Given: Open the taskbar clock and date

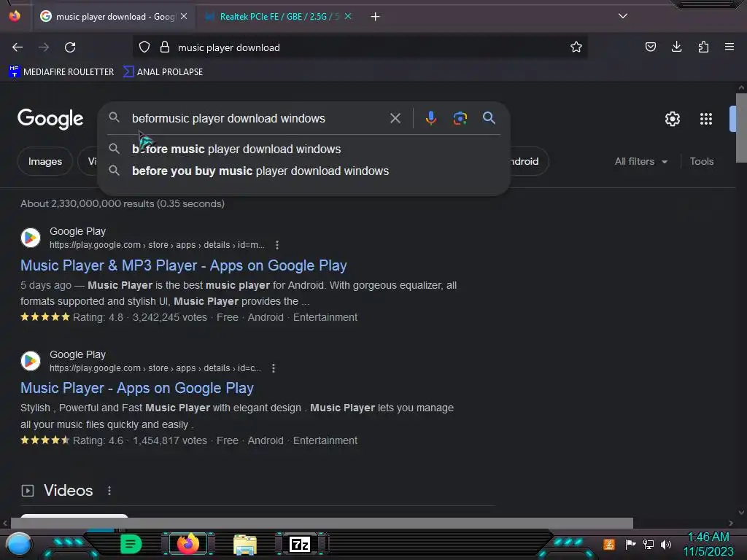Looking at the screenshot, I should click(708, 544).
